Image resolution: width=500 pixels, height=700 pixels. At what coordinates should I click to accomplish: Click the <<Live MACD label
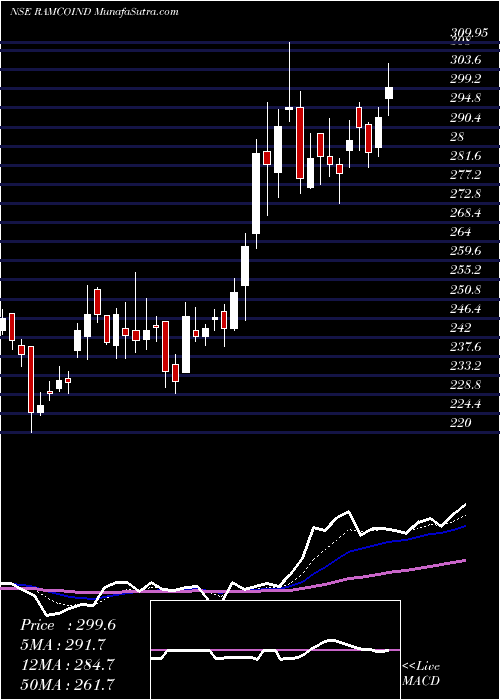[x=421, y=674]
